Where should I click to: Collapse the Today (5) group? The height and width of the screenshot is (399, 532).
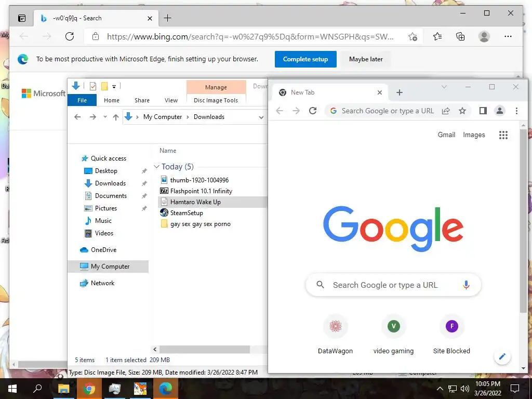pyautogui.click(x=156, y=167)
